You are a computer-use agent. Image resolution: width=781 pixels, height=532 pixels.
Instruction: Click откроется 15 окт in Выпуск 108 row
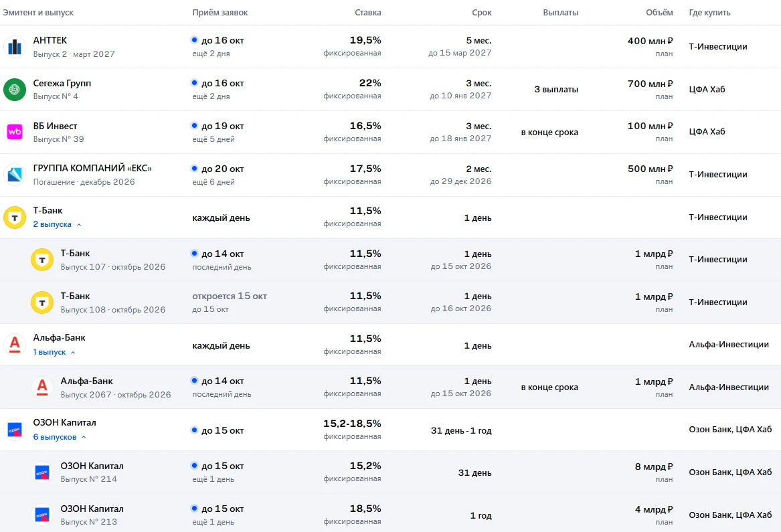(x=230, y=296)
